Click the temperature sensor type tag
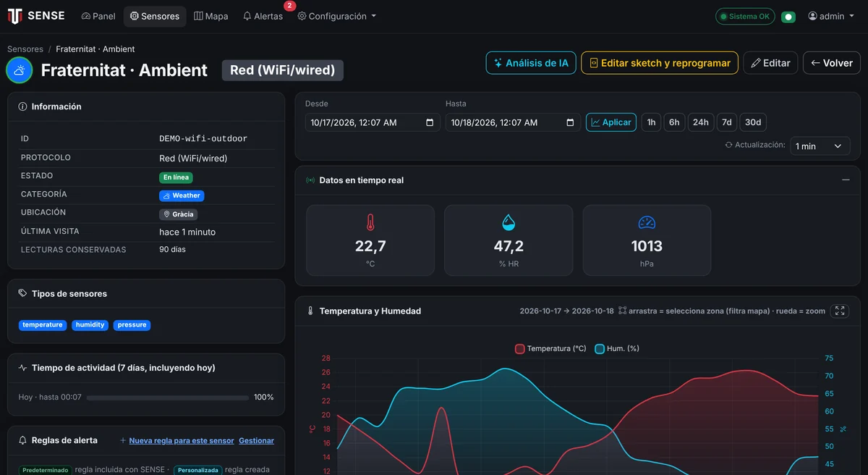Screen dimensions: 868x475 (x=43, y=325)
